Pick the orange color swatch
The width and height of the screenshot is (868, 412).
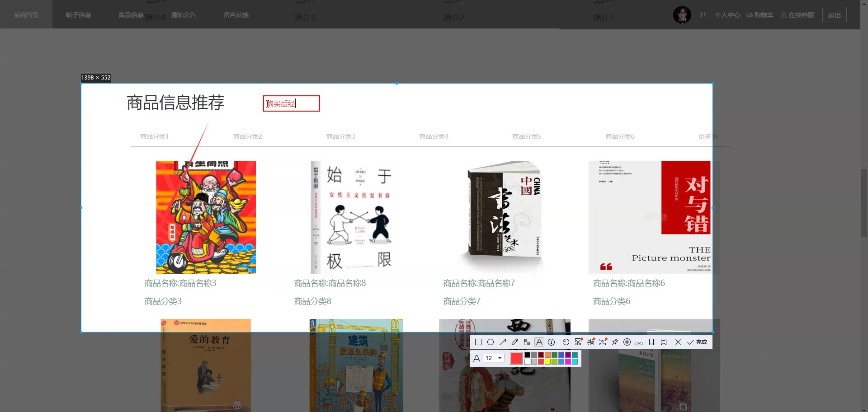[547, 355]
